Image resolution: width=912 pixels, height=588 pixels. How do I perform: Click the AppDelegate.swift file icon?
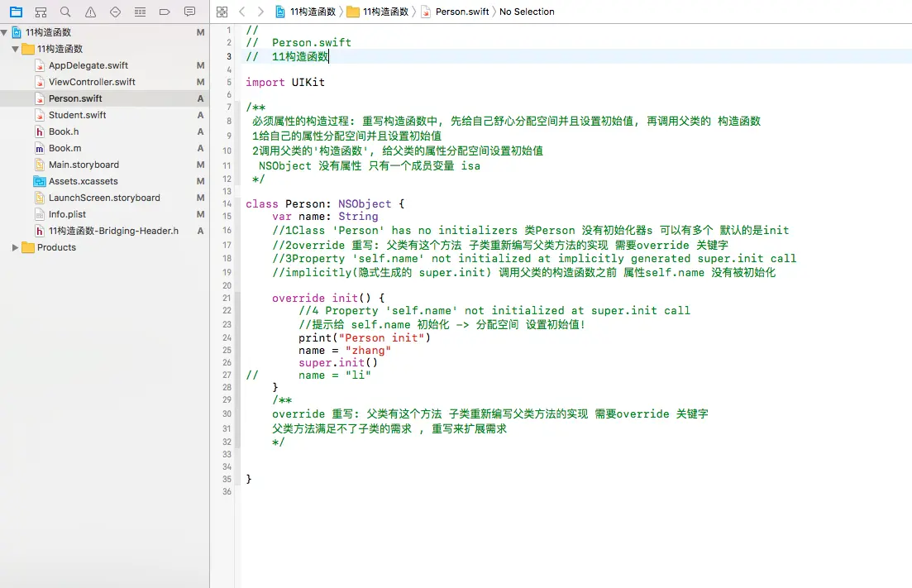click(x=40, y=65)
